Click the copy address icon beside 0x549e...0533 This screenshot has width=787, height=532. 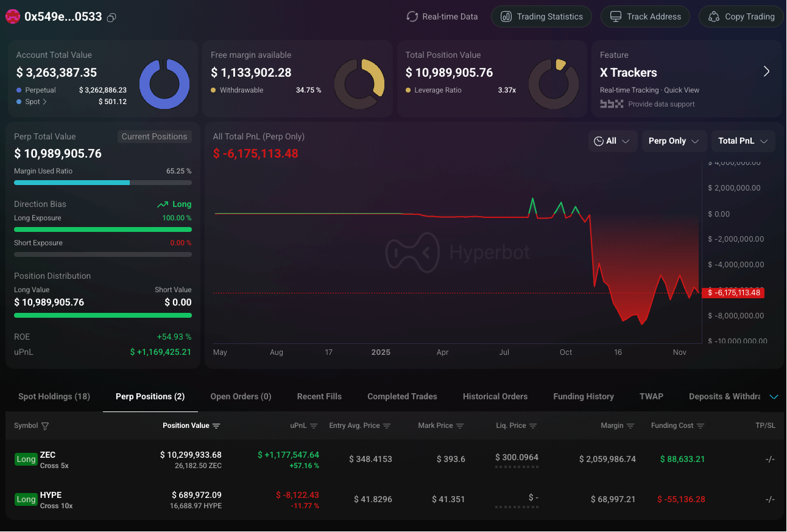111,18
